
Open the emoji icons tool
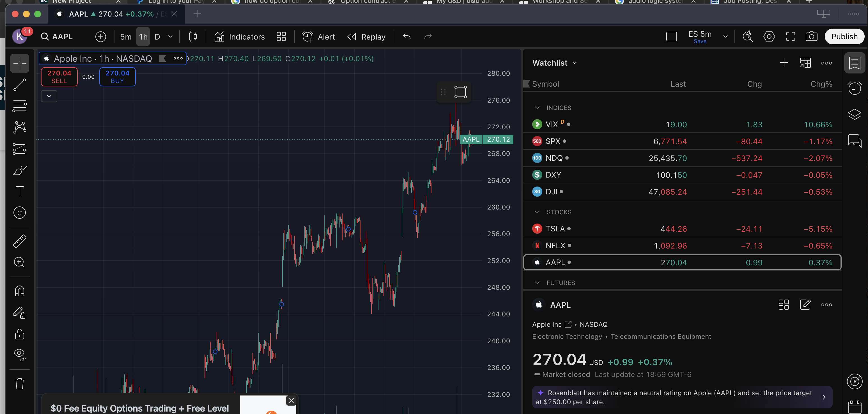pos(20,213)
